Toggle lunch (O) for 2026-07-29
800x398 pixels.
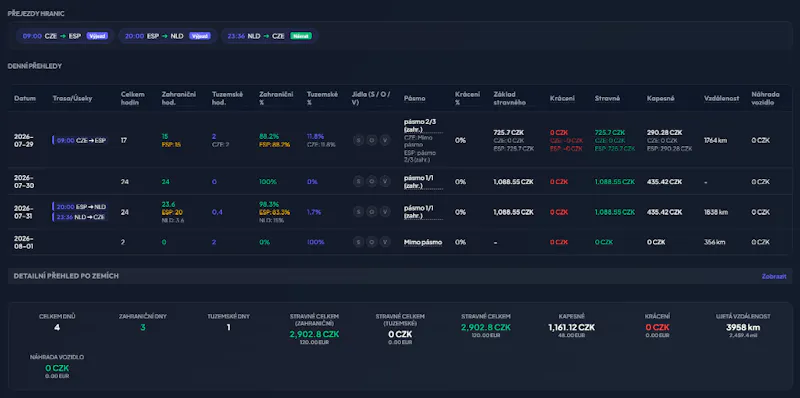pyautogui.click(x=371, y=140)
